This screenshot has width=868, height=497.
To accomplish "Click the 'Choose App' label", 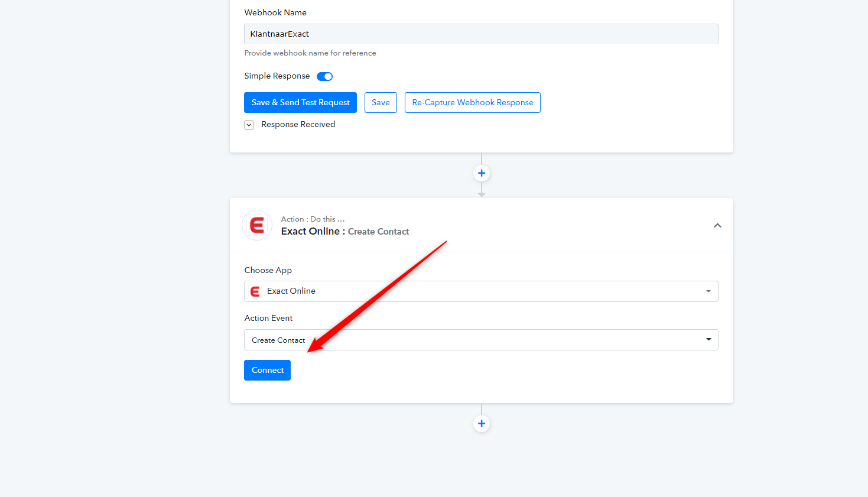I will coord(268,270).
